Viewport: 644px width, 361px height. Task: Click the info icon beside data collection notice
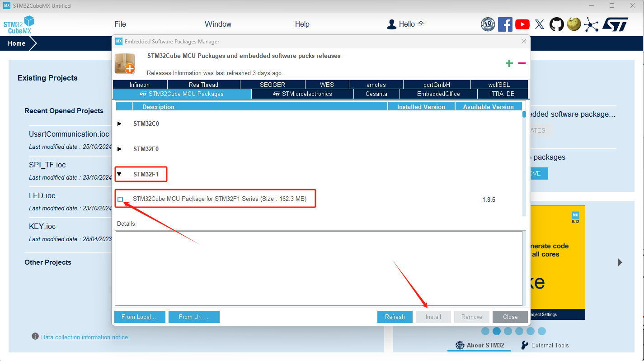(35, 336)
